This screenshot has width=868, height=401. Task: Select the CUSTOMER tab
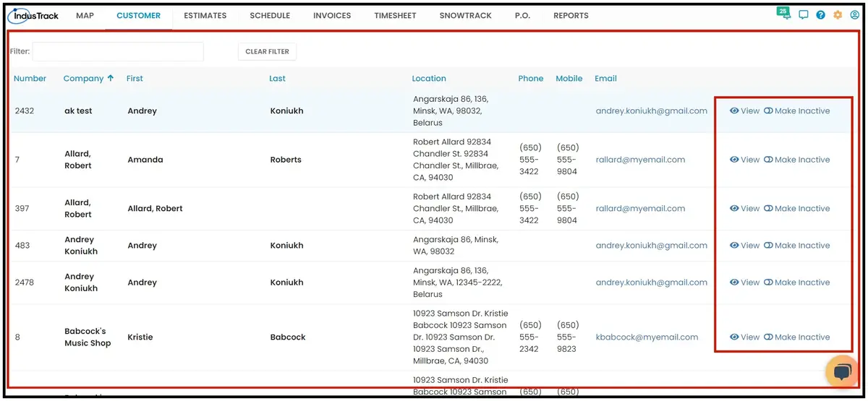coord(139,16)
